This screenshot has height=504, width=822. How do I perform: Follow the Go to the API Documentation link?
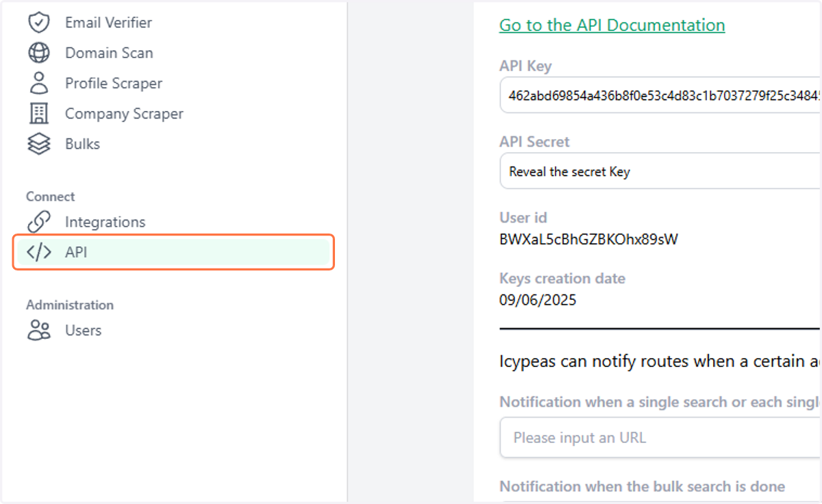[612, 25]
